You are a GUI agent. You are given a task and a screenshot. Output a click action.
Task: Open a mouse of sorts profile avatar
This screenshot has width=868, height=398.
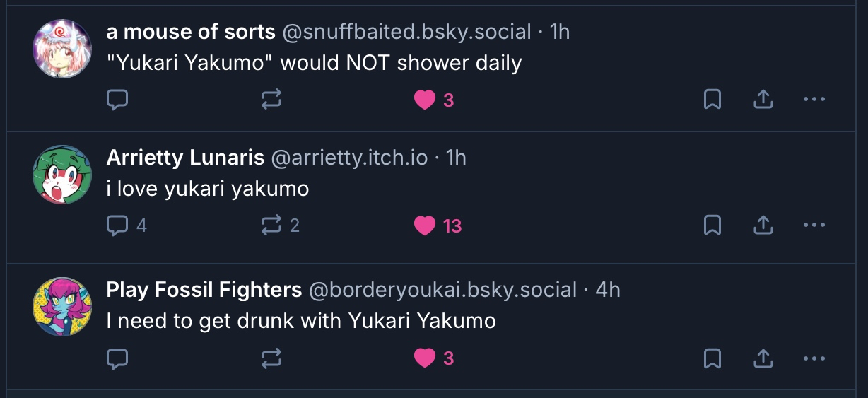pyautogui.click(x=62, y=49)
